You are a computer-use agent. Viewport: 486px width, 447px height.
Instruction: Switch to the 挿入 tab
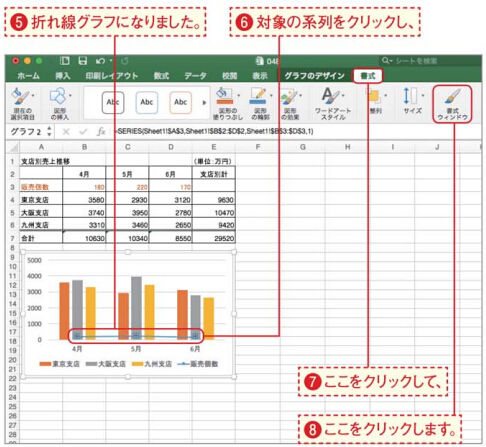click(x=63, y=76)
